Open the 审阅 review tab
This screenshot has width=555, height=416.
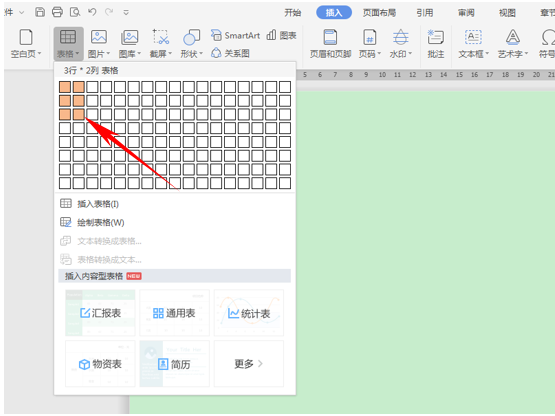point(466,13)
